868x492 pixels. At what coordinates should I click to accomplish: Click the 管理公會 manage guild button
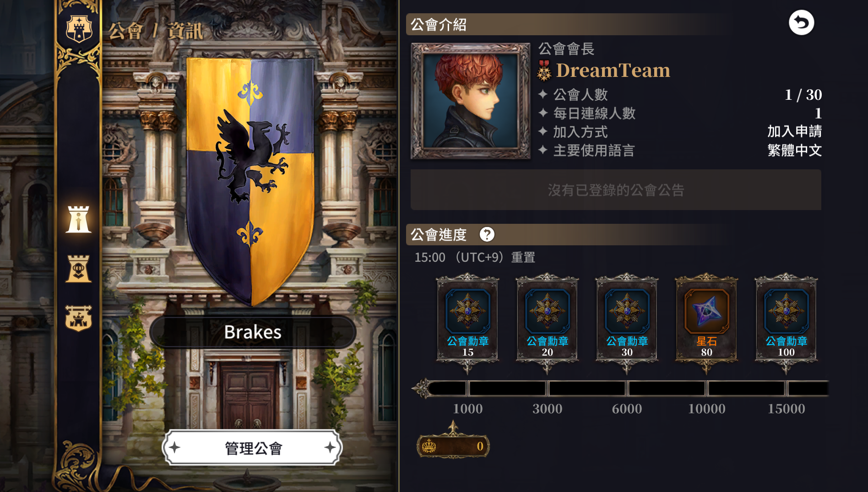[x=253, y=448]
